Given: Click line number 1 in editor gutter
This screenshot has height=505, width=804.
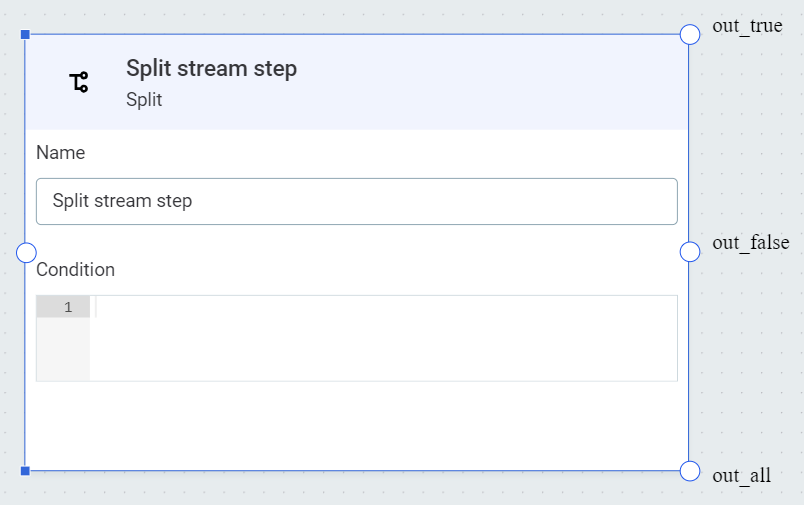Looking at the screenshot, I should point(68,307).
